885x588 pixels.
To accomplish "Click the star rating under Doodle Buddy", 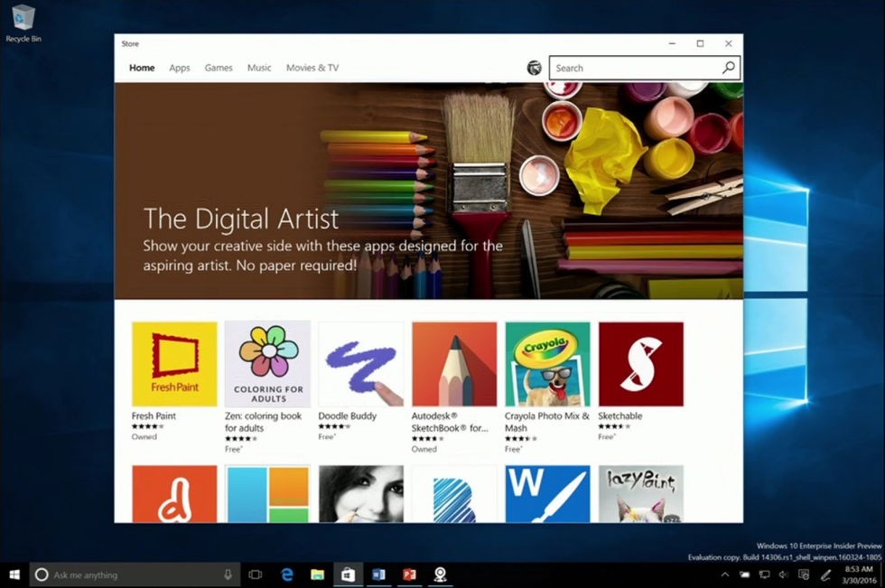I will click(335, 426).
